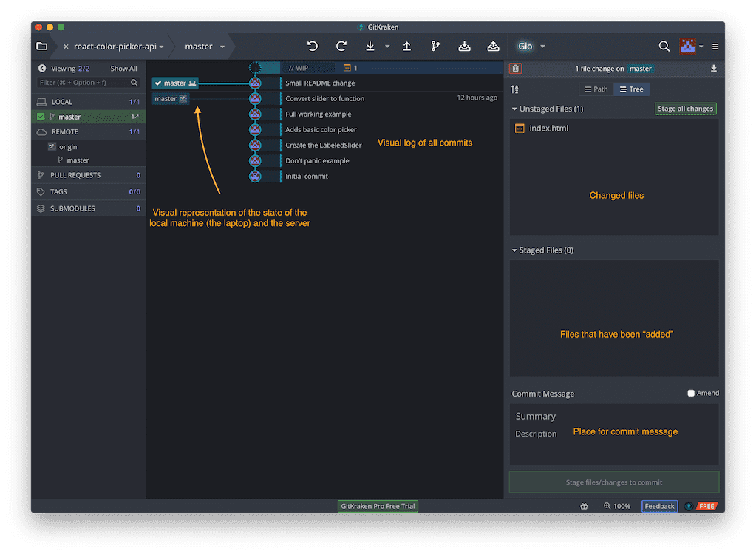
Task: Click the GitKraken Pro Free Trial button
Action: (378, 506)
